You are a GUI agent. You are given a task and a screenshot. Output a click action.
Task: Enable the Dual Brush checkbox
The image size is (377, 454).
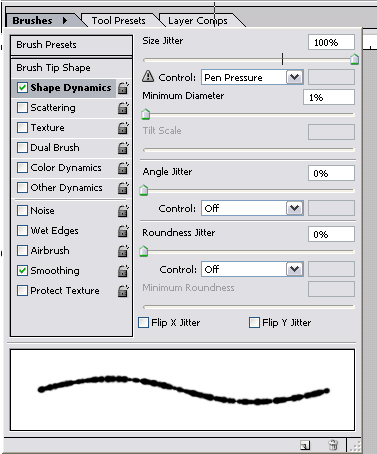pos(22,148)
